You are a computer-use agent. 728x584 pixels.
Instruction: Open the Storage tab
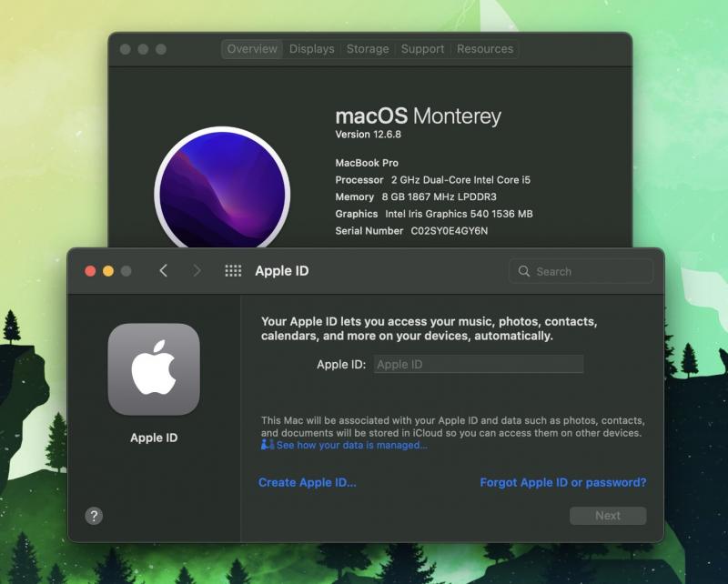click(368, 49)
